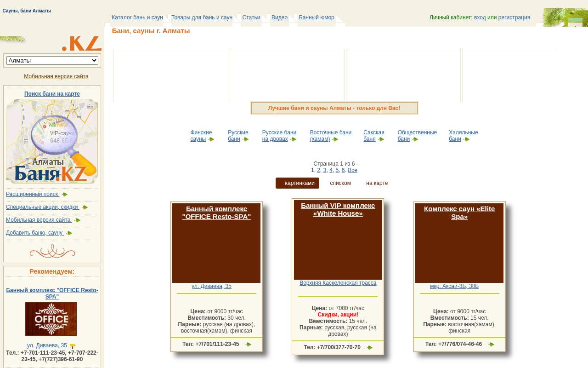The width and height of the screenshot is (588, 368).
Task: Click arrow icon next to Финские сауны
Action: pyautogui.click(x=211, y=139)
